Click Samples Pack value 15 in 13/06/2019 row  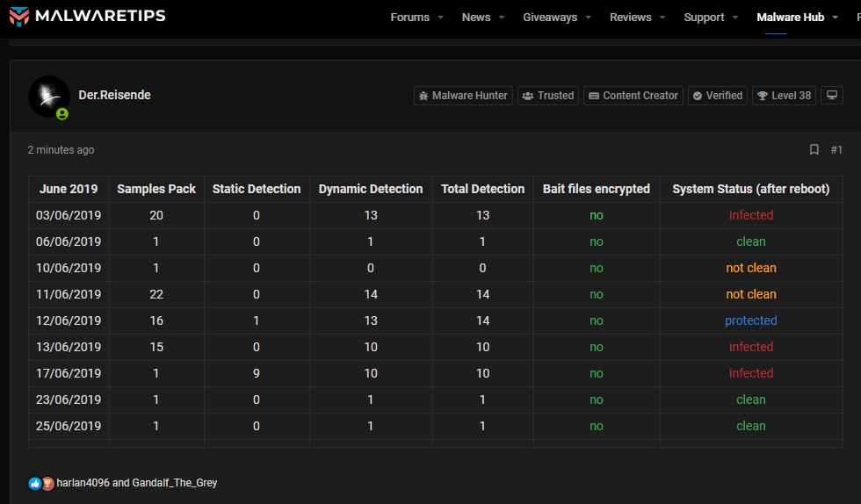coord(156,347)
